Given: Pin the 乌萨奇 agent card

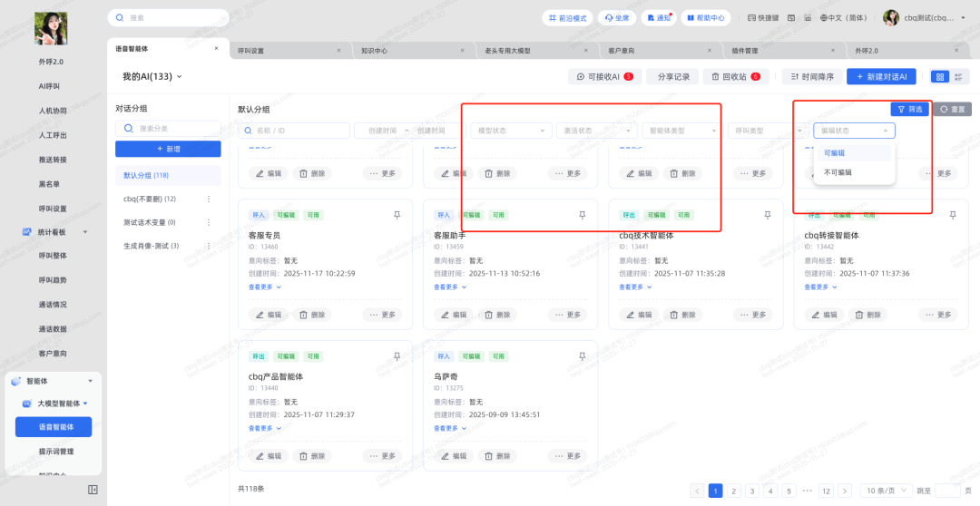Looking at the screenshot, I should click(x=583, y=356).
